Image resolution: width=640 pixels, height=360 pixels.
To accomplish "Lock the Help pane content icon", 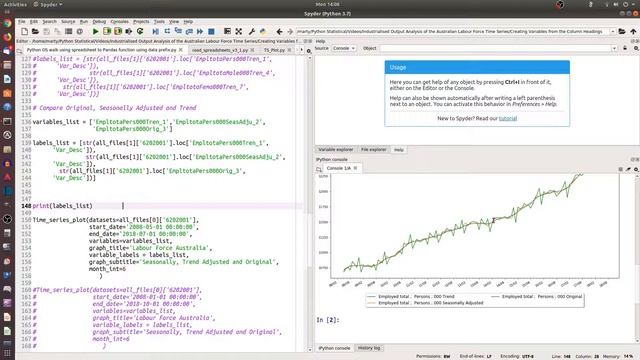I will (624, 48).
